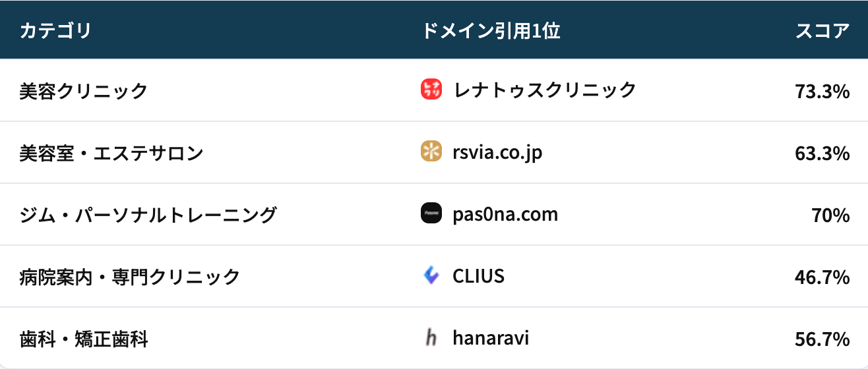
Task: Select the 美容室・エステサロン category row
Action: pyautogui.click(x=111, y=153)
